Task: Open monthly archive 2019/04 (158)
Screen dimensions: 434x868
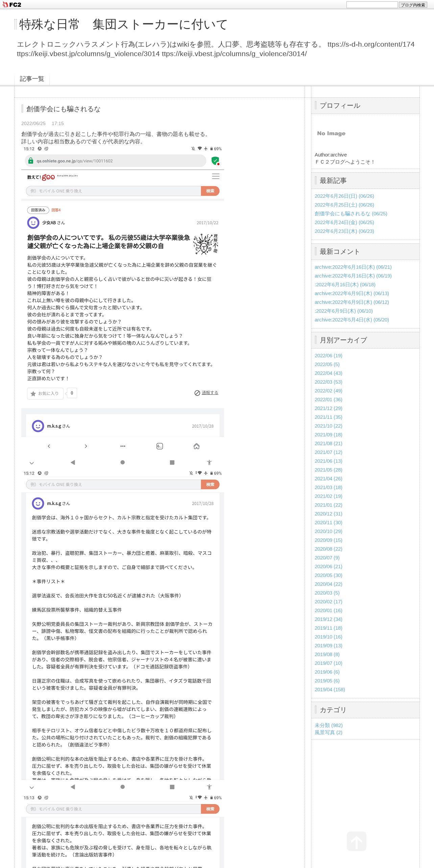Action: click(330, 690)
